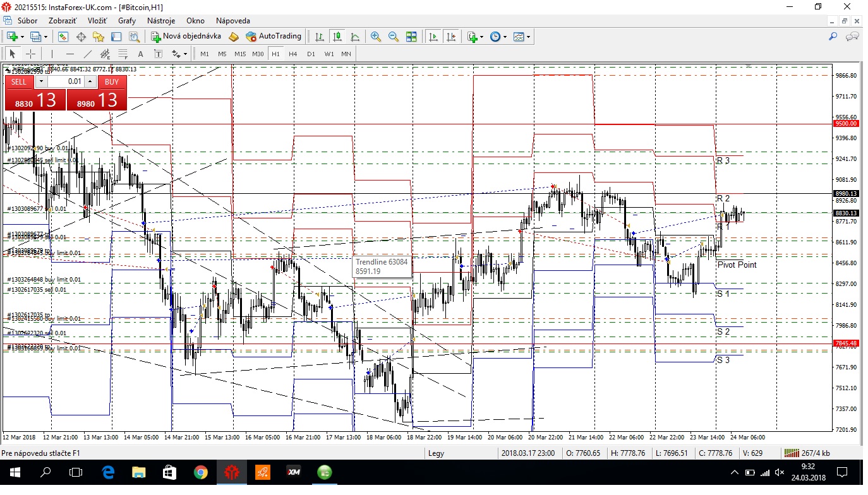Zoom in on the chart
Screen dimensions: 868x495
pyautogui.click(x=376, y=37)
